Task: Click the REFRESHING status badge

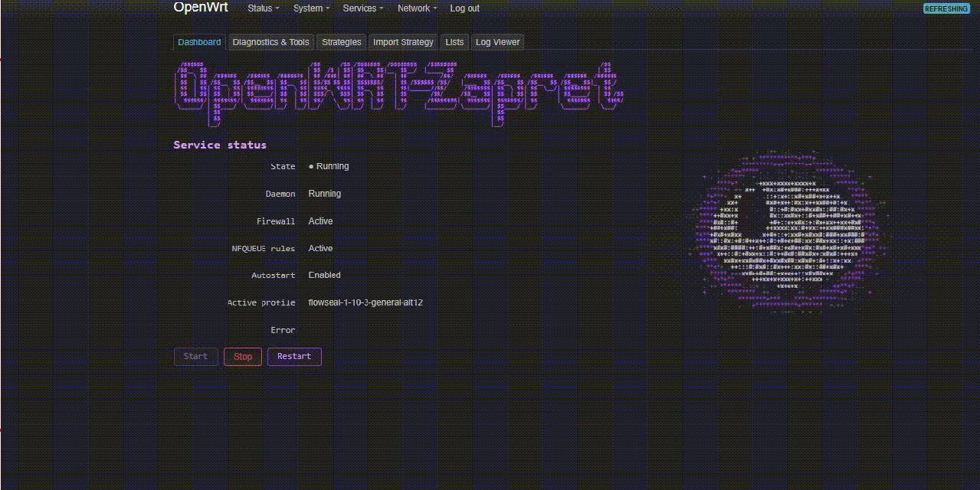Action: point(946,8)
